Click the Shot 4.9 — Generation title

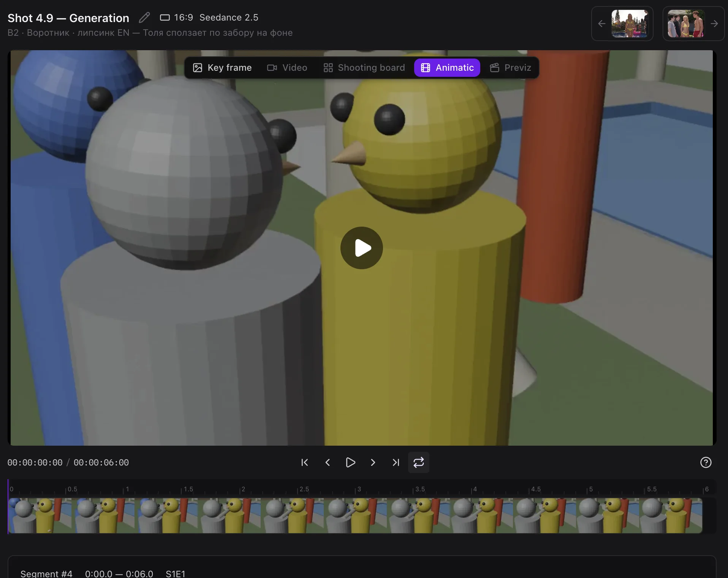[68, 18]
